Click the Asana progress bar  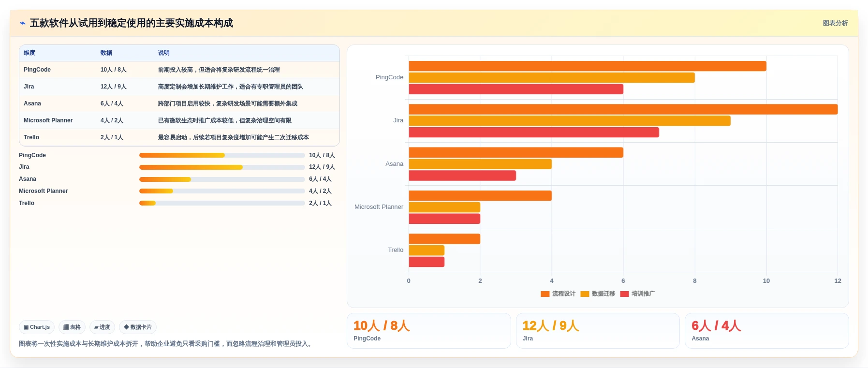tap(222, 179)
